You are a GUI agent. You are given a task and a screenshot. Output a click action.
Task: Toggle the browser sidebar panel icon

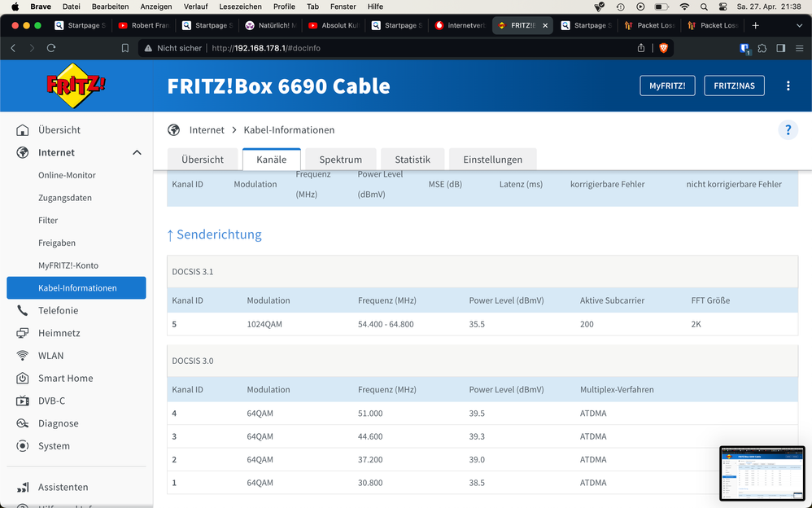(781, 48)
